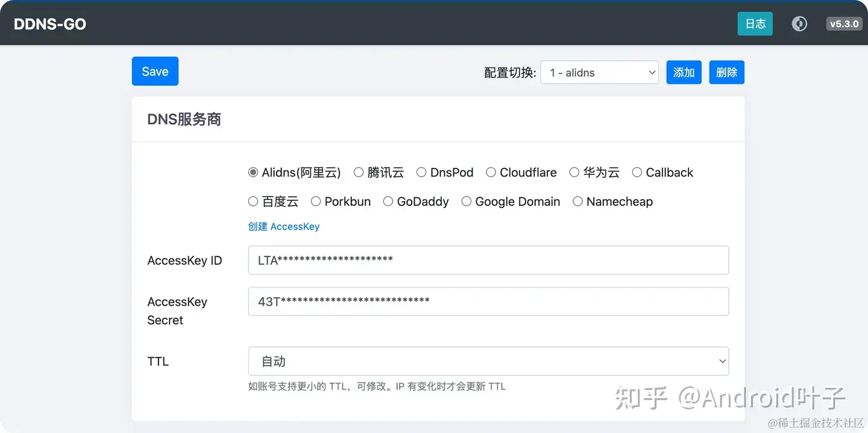Screen dimensions: 868x433
Task: Open the 配置切换 dropdown showing 1 - alidns
Action: [600, 72]
